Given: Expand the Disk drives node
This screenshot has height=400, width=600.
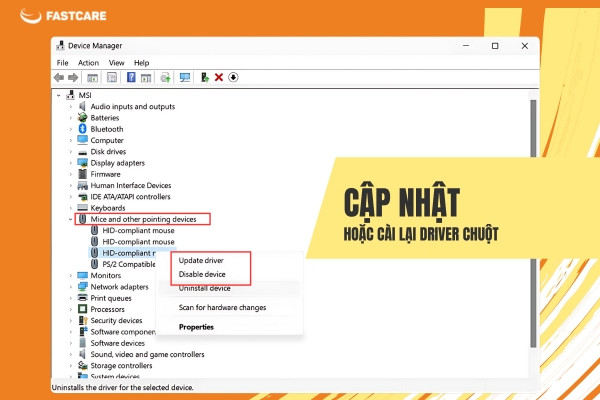Looking at the screenshot, I should coord(70,152).
